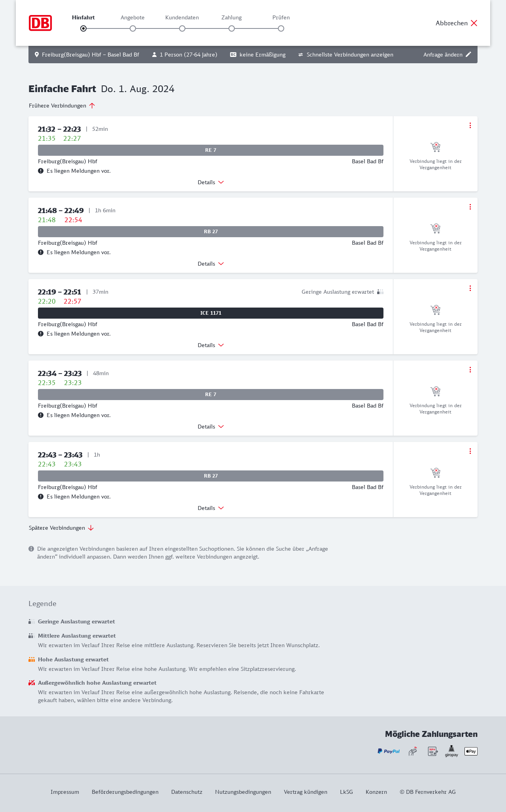506x812 pixels.
Task: Select the Angebote step circle
Action: [x=133, y=28]
